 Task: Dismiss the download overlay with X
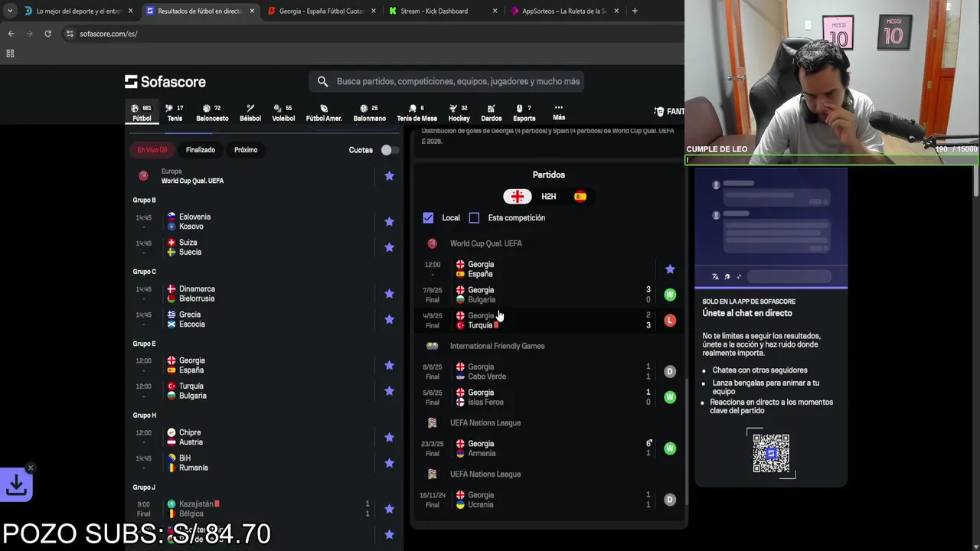pos(31,468)
